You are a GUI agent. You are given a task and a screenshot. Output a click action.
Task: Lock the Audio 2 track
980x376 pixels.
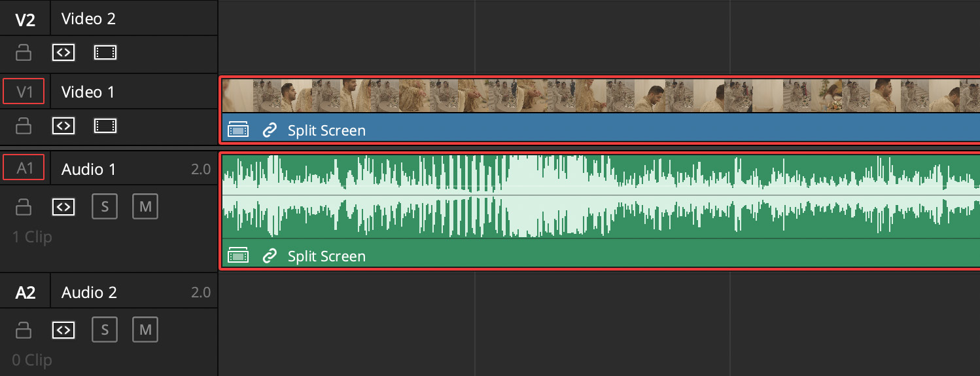pyautogui.click(x=24, y=329)
